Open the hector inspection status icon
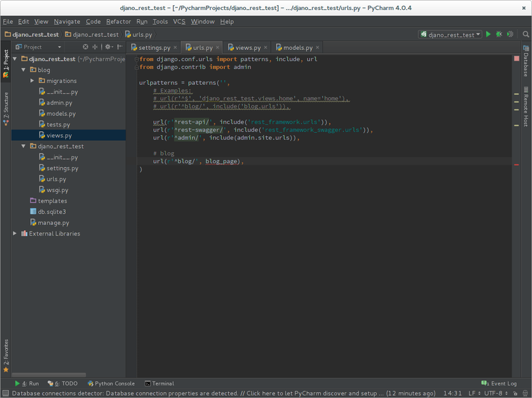This screenshot has height=398, width=532. click(525, 393)
